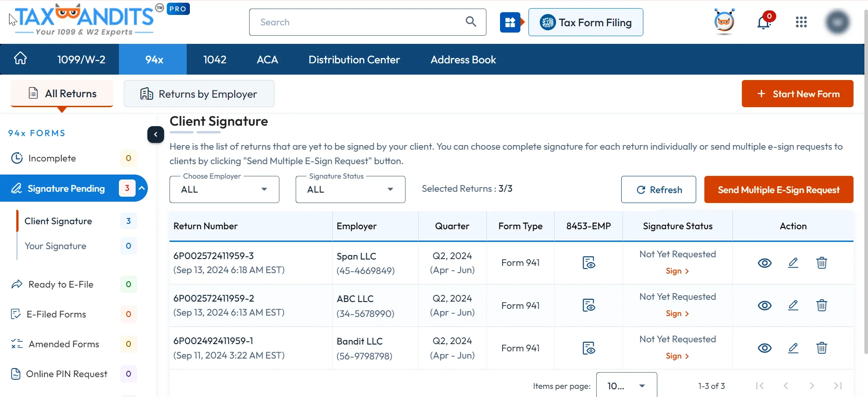The image size is (868, 397).
Task: Go to the previous page arrow
Action: (x=786, y=386)
